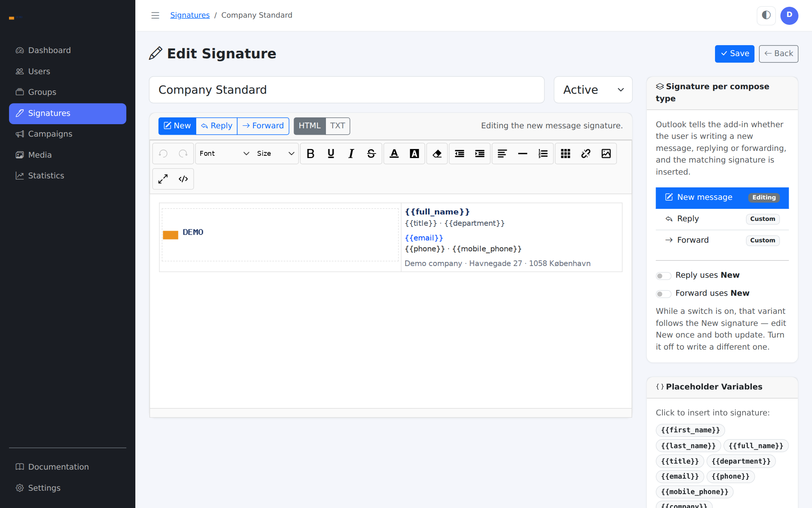Insert an ordered list
Image resolution: width=812 pixels, height=508 pixels.
(543, 154)
